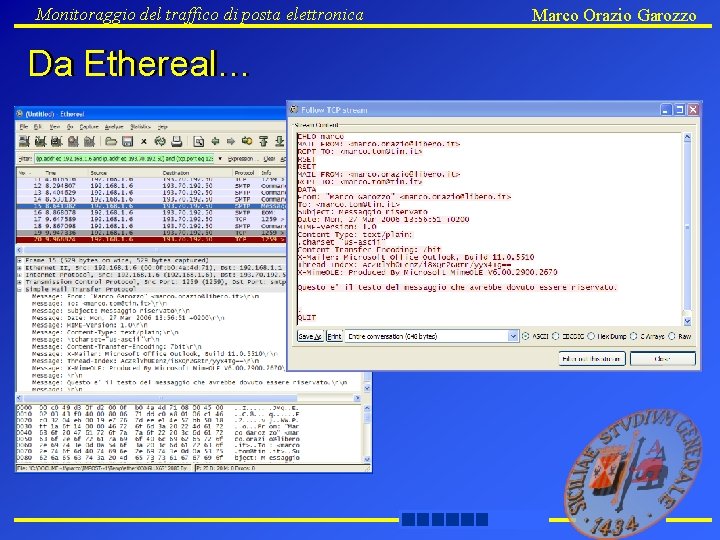Click the Print button in TCP stream
This screenshot has width=720, height=540.
point(334,336)
